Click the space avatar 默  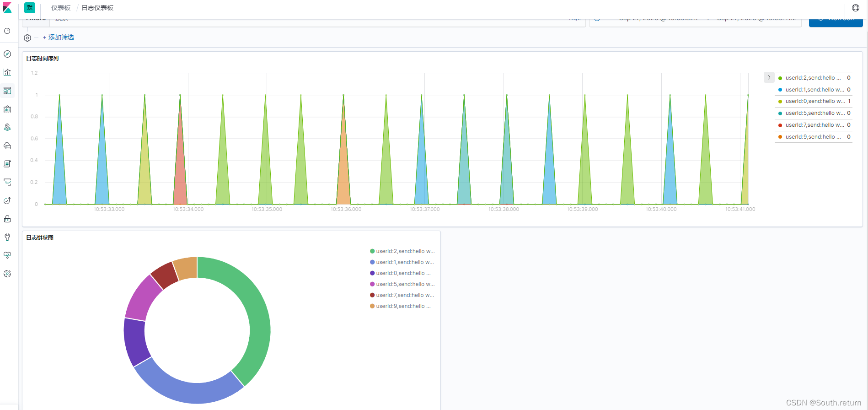30,8
